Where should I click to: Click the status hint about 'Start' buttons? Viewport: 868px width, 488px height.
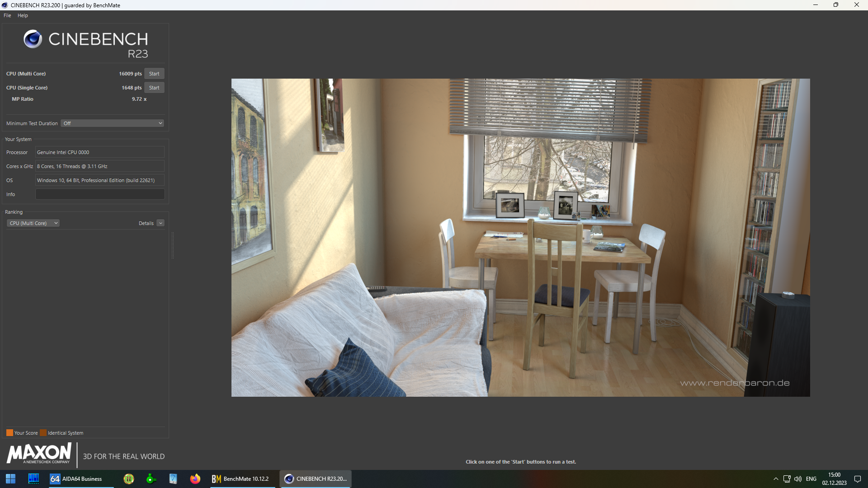pos(521,462)
